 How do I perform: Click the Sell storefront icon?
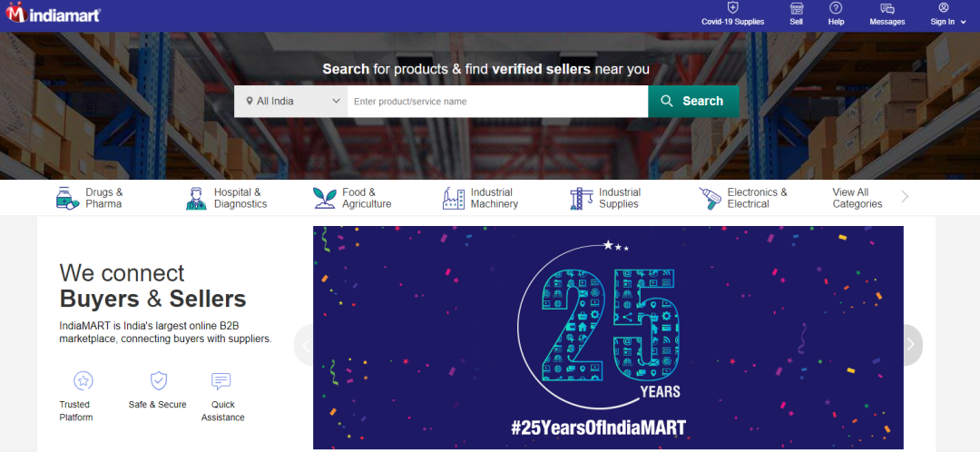[x=796, y=8]
